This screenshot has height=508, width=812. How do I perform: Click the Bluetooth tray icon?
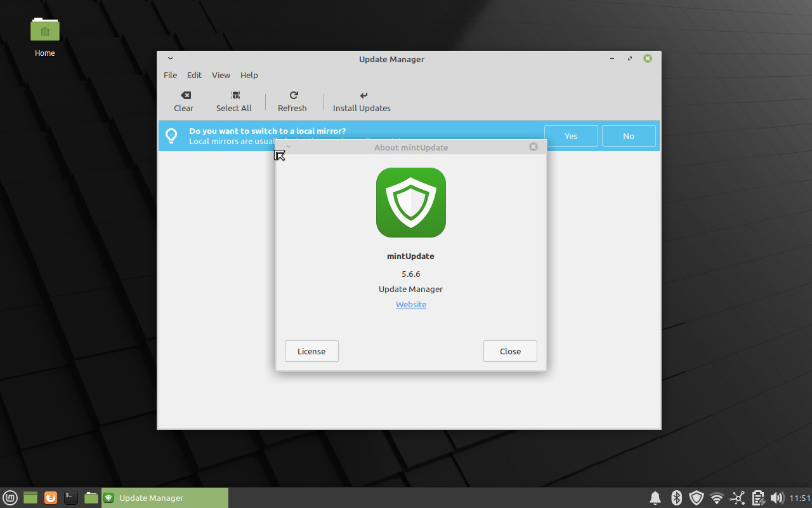[676, 498]
